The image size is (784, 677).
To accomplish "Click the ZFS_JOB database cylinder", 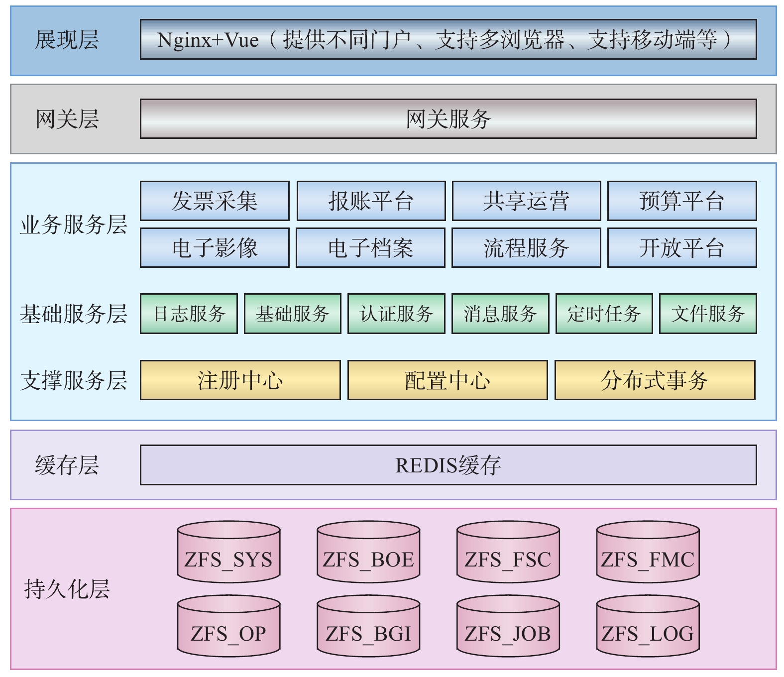I will coord(508,626).
